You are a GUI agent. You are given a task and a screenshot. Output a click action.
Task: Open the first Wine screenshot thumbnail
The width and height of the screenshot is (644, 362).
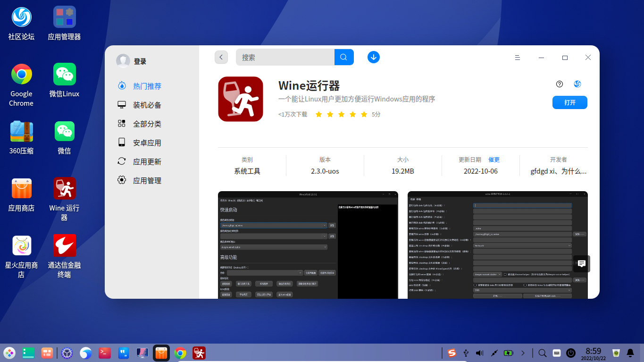308,244
